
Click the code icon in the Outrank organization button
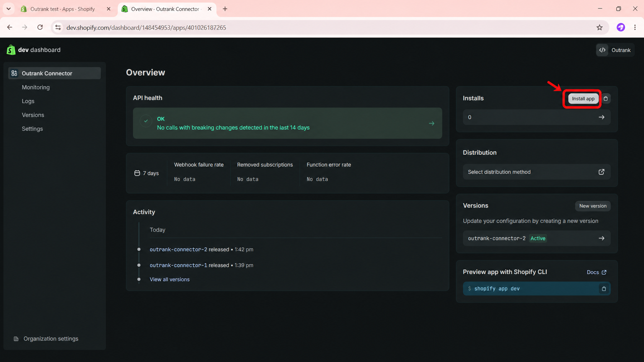(602, 50)
